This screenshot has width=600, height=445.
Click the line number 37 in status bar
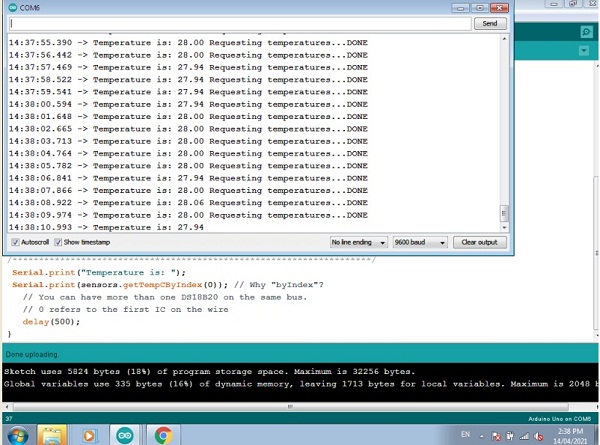pos(9,419)
